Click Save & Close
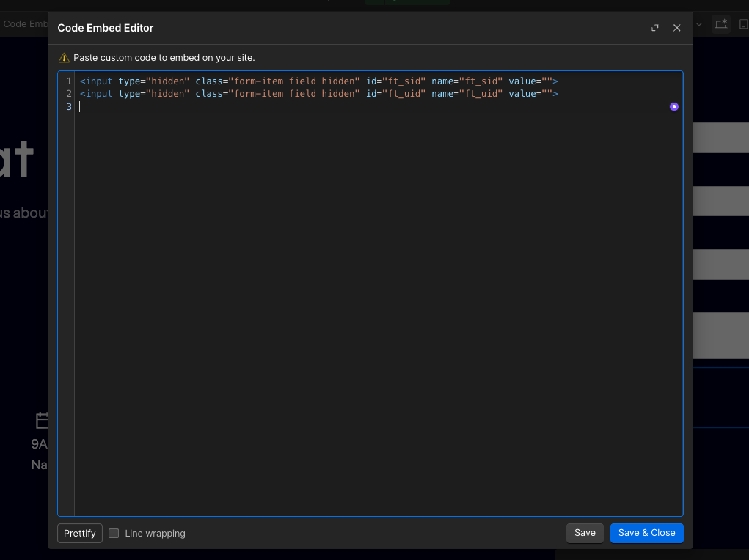The image size is (749, 560). tap(646, 533)
